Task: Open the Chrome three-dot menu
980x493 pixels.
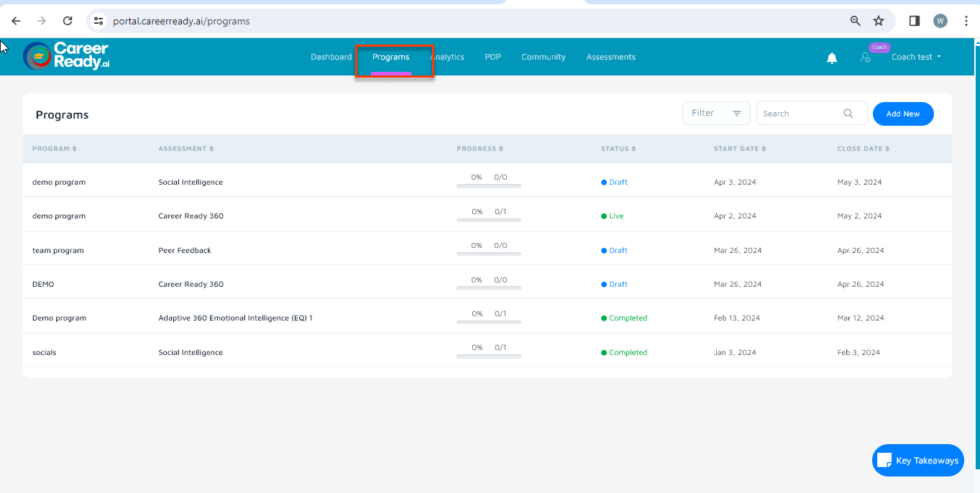Action: pos(966,21)
